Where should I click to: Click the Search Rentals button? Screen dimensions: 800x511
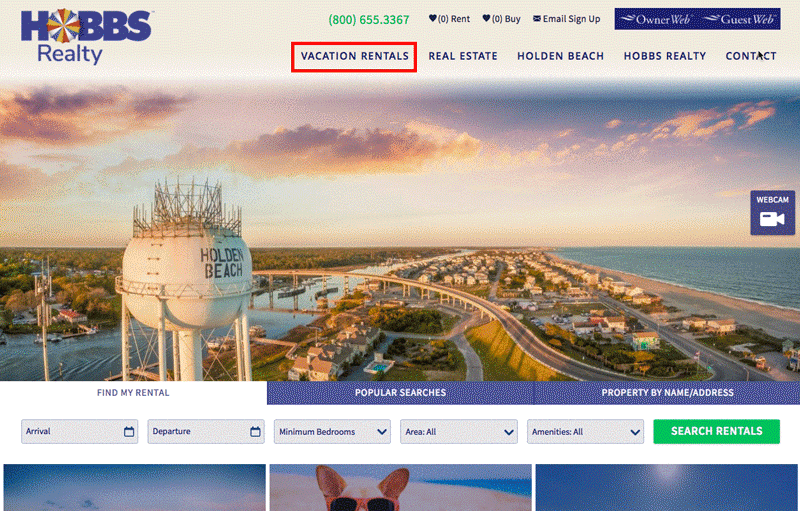(x=716, y=431)
